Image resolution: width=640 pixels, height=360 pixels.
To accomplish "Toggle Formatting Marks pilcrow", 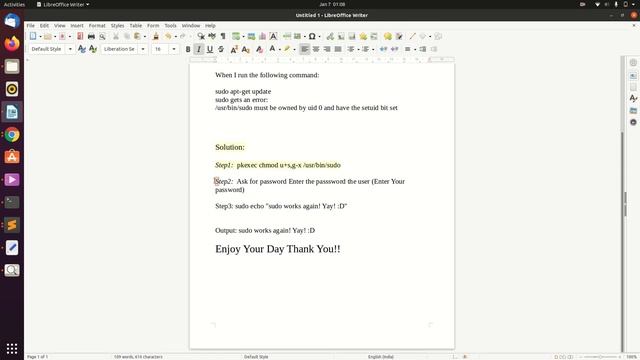I will coord(223,36).
